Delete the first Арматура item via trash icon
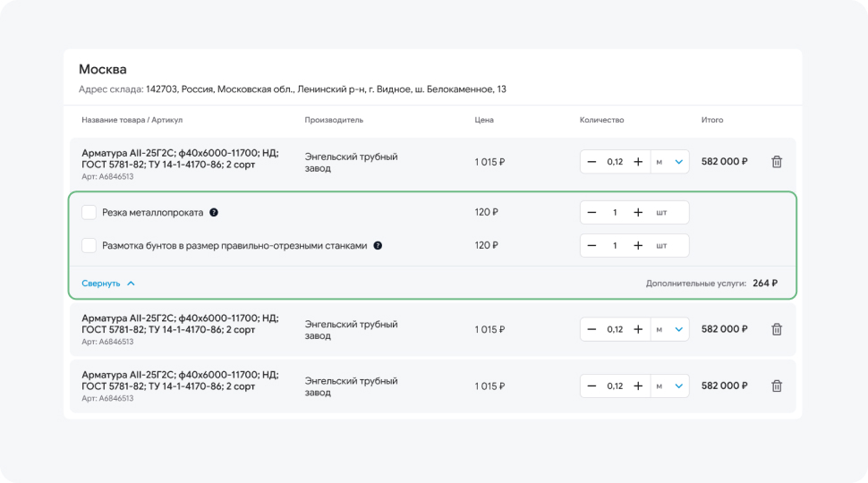Viewport: 868px width, 483px height. tap(777, 162)
